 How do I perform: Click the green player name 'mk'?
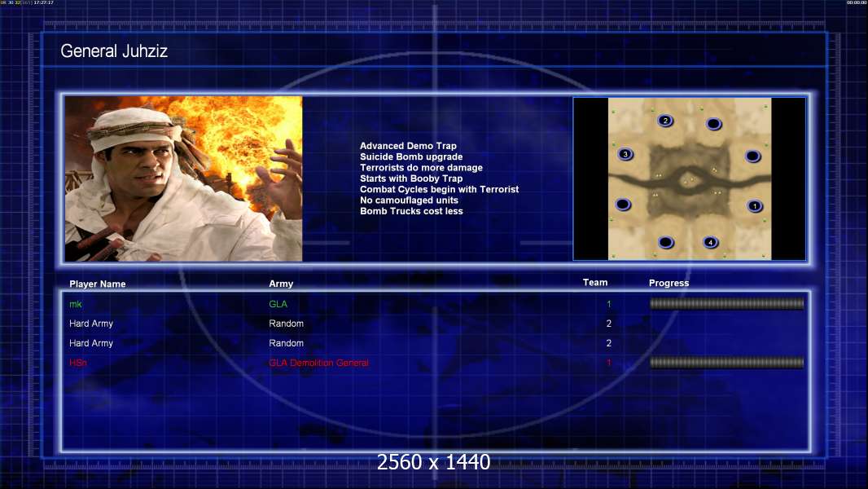click(75, 304)
